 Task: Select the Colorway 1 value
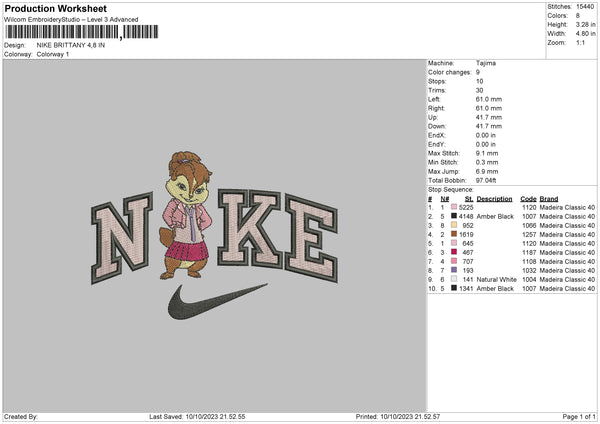tap(53, 54)
